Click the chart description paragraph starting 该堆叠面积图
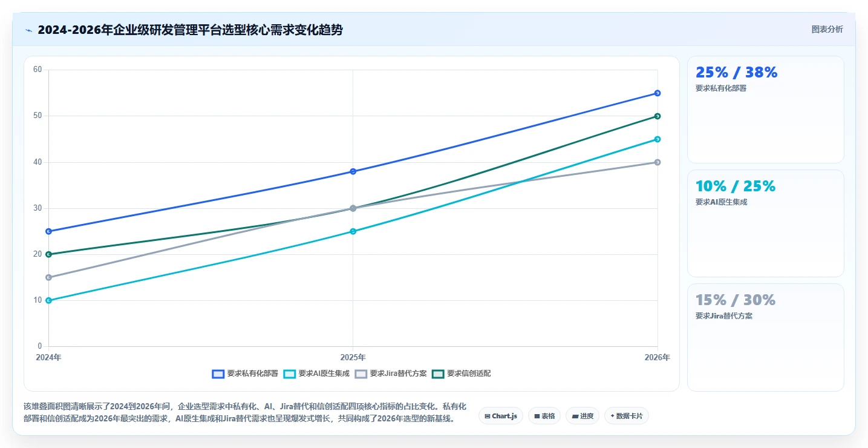868x448 pixels. (246, 412)
